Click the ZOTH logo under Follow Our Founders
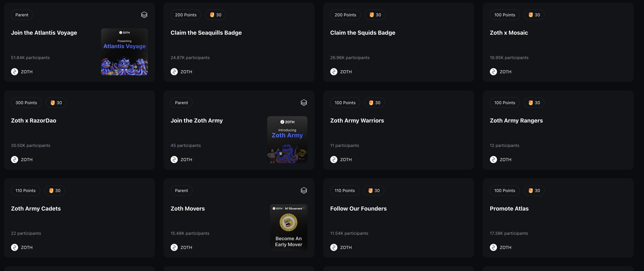The image size is (644, 271). coord(334,247)
